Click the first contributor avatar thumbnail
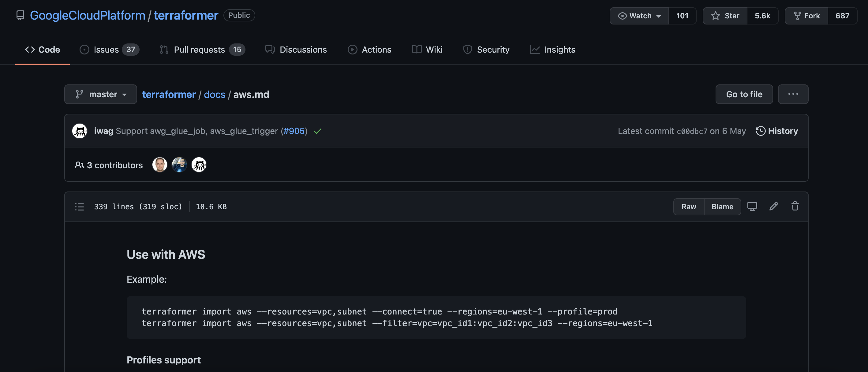868x372 pixels. click(x=160, y=165)
